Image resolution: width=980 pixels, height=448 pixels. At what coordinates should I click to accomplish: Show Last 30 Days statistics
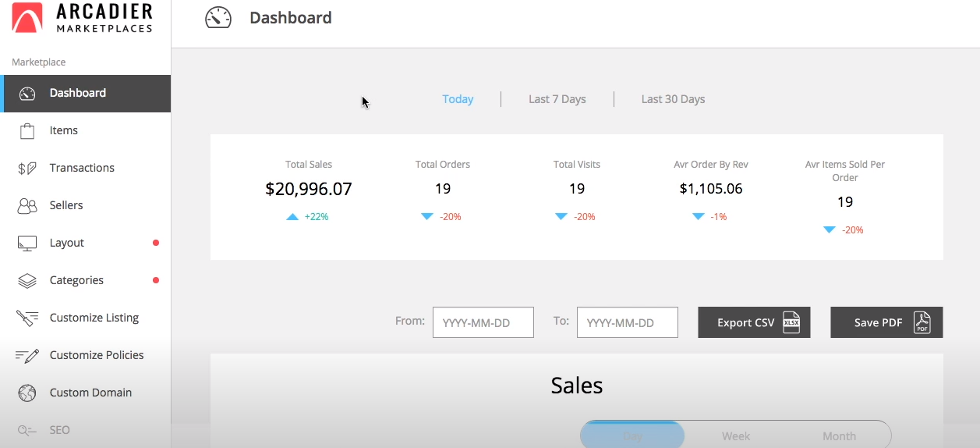tap(673, 99)
